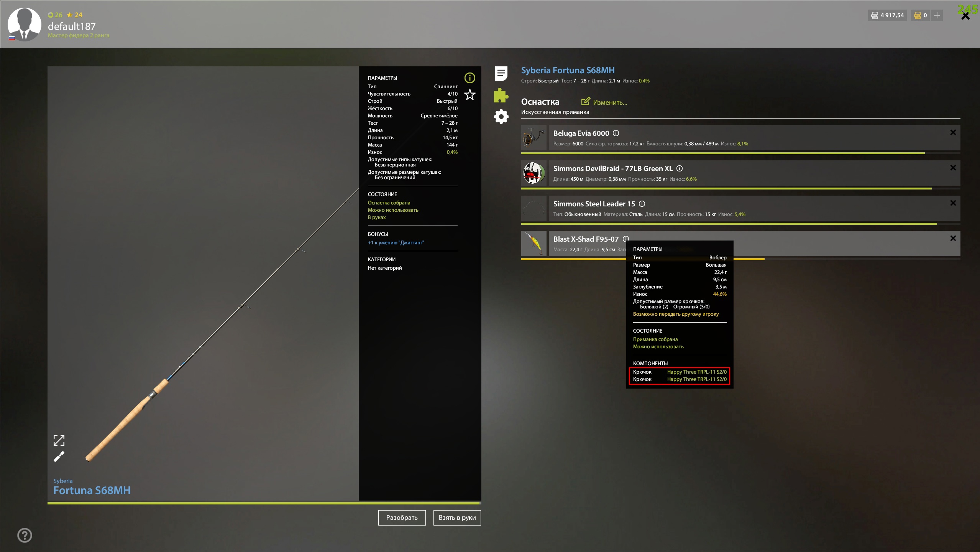Open the player profile avatar
The image size is (980, 552).
point(25,24)
